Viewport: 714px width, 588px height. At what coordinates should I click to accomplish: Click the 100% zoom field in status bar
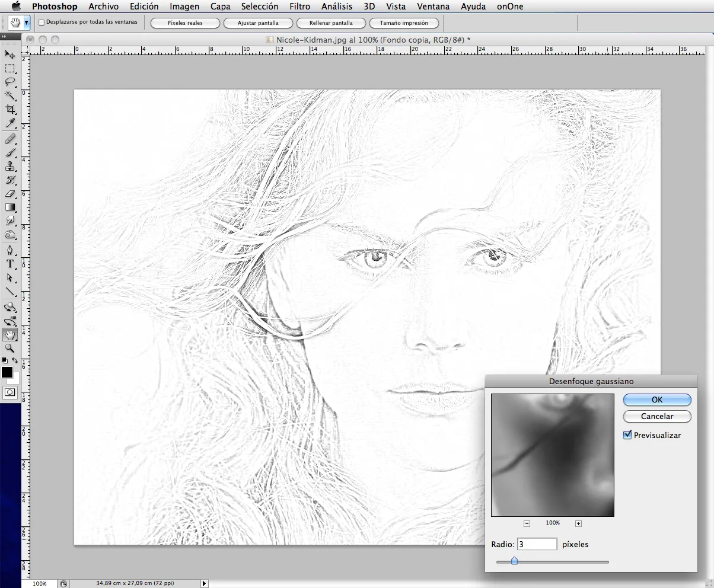(40, 583)
